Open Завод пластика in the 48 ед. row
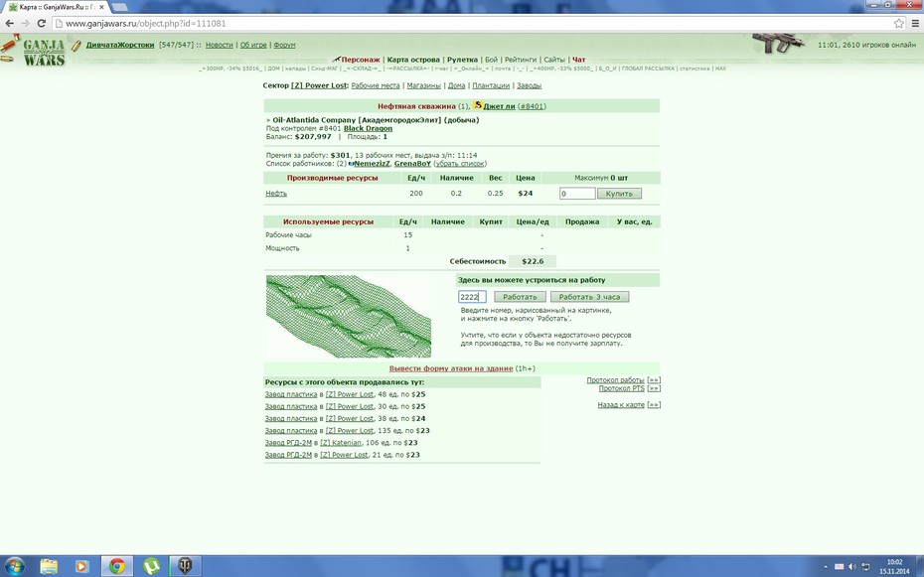Viewport: 924px width, 577px height. [291, 394]
